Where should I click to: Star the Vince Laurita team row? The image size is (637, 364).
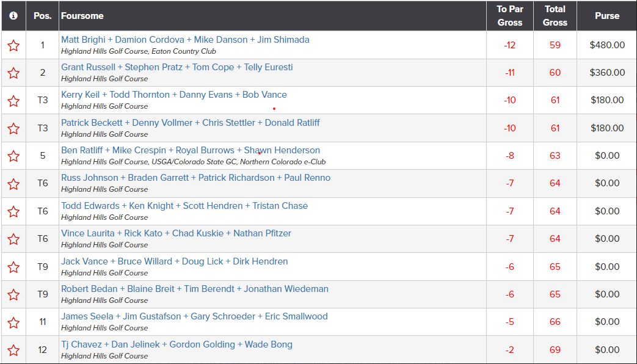coord(13,239)
